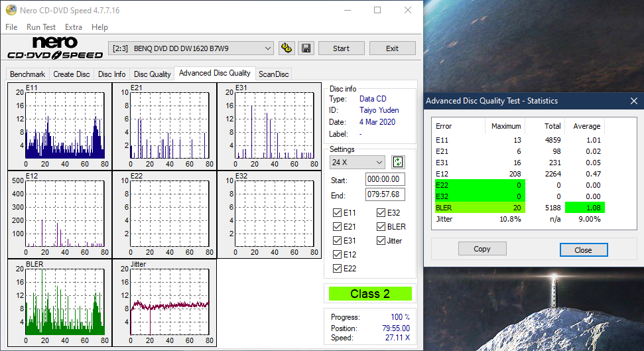Switch to the Disc Quality tab

[152, 74]
